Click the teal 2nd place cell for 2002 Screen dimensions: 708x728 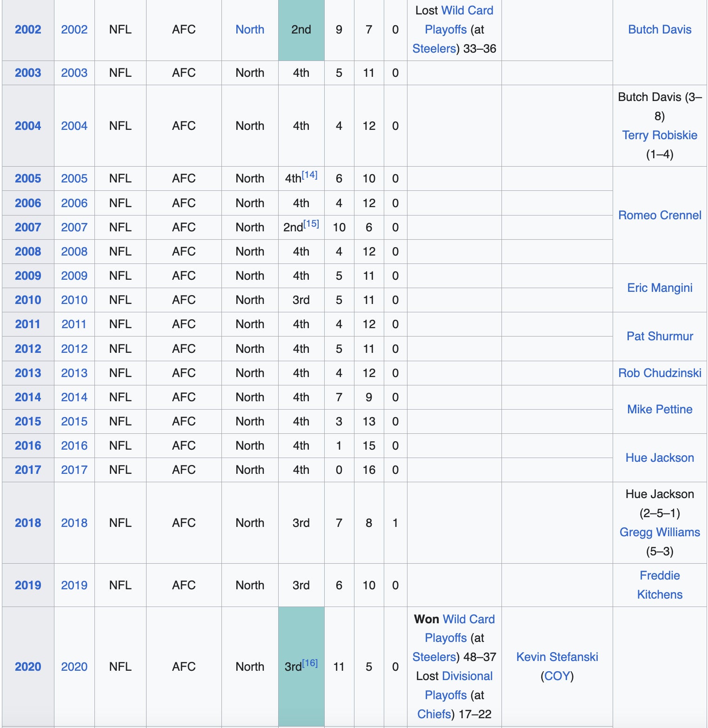click(301, 29)
